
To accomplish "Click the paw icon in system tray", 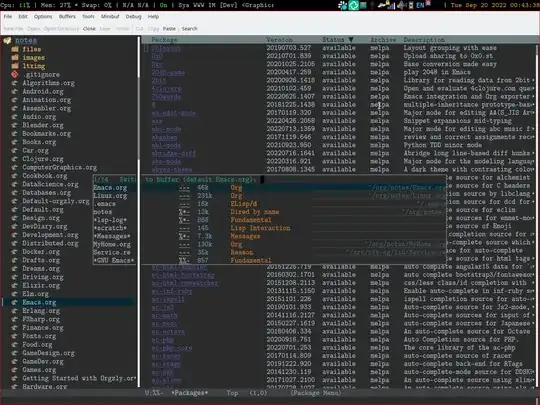I will [x=343, y=5].
